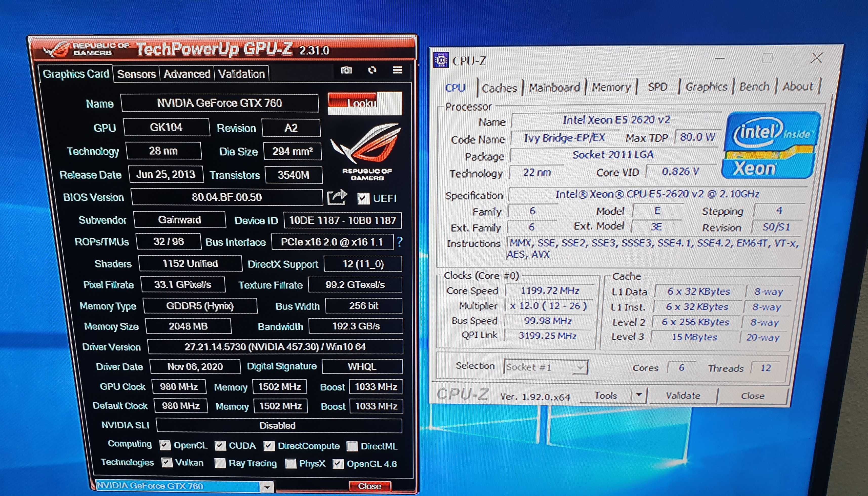The height and width of the screenshot is (496, 868).
Task: Close the CPU-Z window with X button
Action: [x=817, y=58]
